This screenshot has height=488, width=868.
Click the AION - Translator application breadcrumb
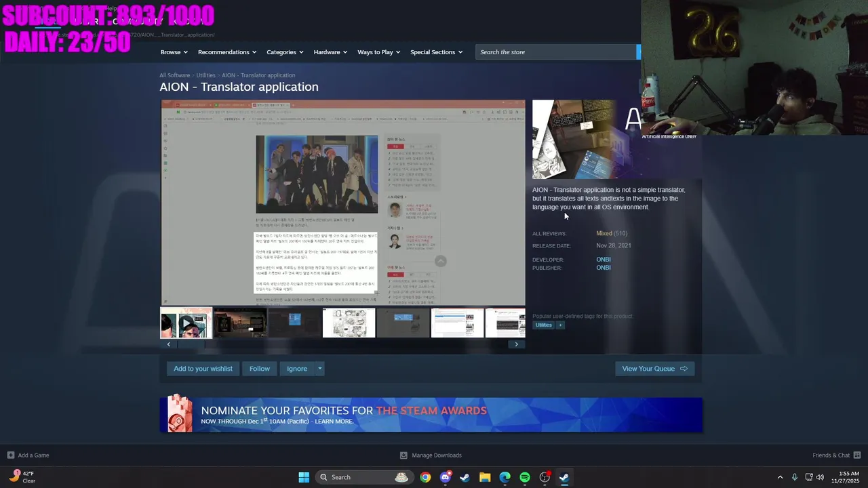pos(258,75)
